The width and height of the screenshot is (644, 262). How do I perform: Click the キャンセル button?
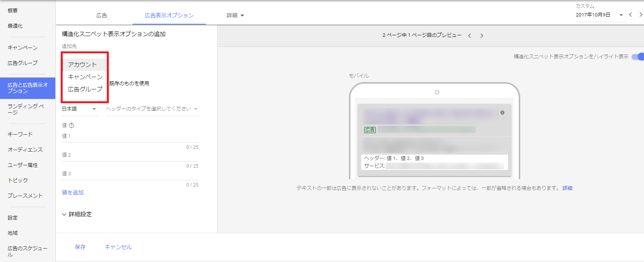click(x=118, y=247)
